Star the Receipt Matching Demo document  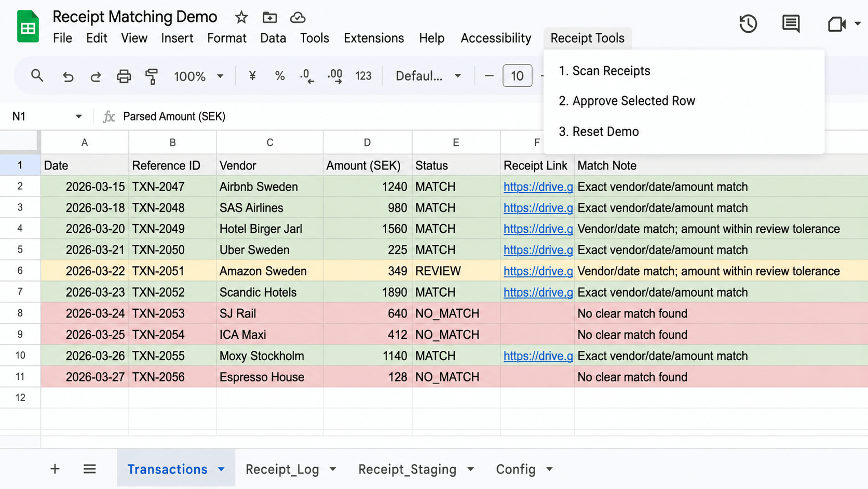coord(241,18)
